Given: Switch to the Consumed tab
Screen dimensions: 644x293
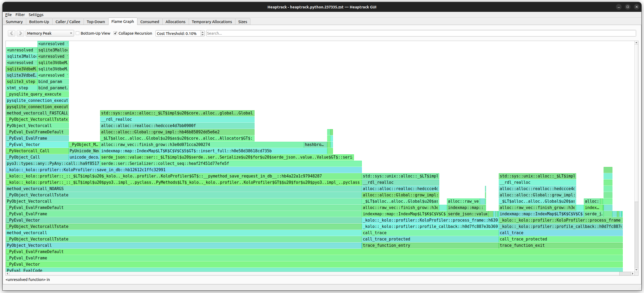Looking at the screenshot, I should 150,22.
